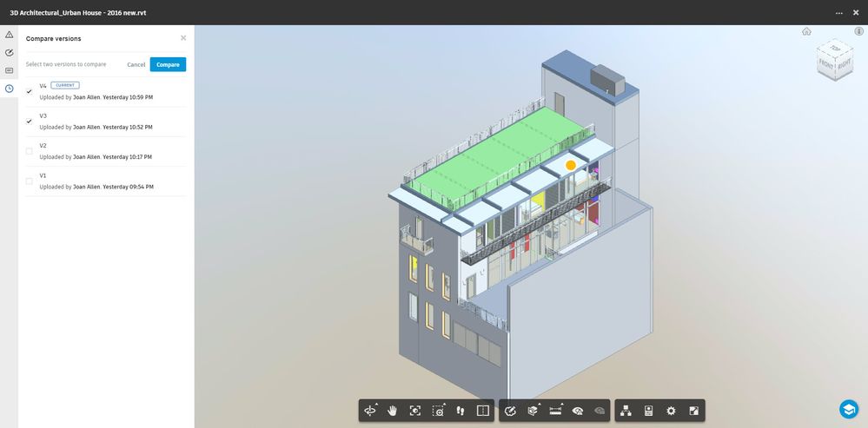Open the Section Analysis box tool
868x428 pixels.
point(533,411)
